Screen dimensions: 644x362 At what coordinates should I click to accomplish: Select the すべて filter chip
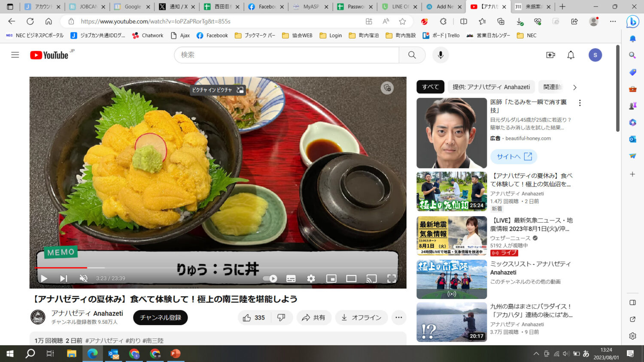click(x=430, y=87)
